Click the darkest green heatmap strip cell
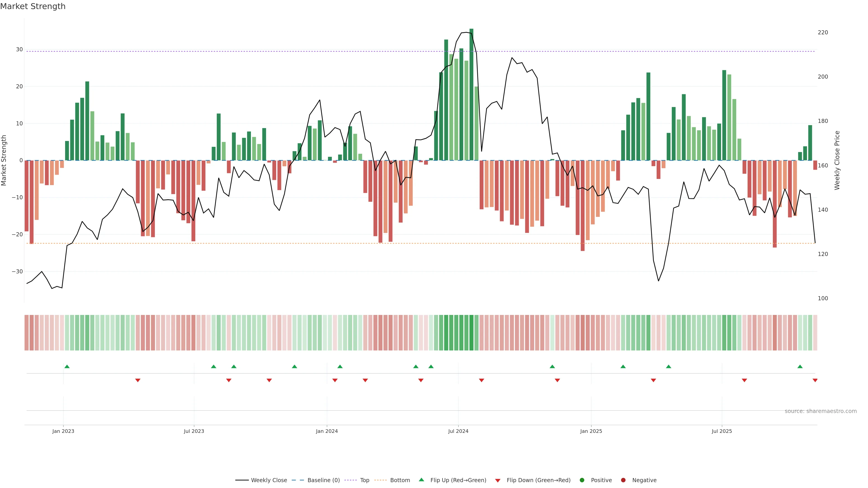868x488 pixels. click(x=471, y=333)
